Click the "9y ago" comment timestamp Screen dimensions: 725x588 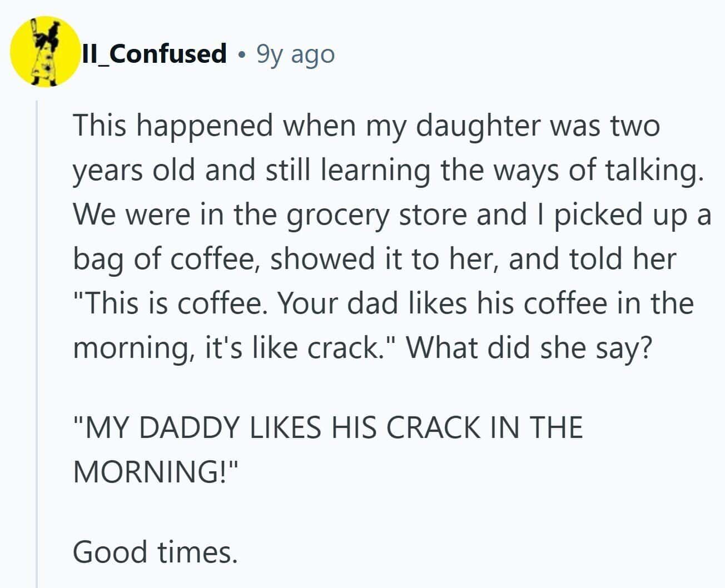click(x=295, y=54)
